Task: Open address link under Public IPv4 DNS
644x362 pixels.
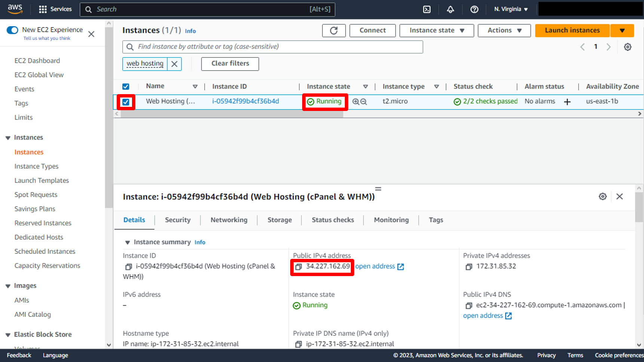Action: (487, 316)
